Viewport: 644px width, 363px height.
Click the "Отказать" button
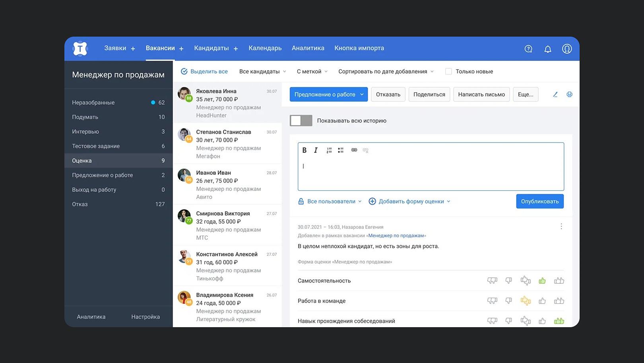(x=388, y=94)
